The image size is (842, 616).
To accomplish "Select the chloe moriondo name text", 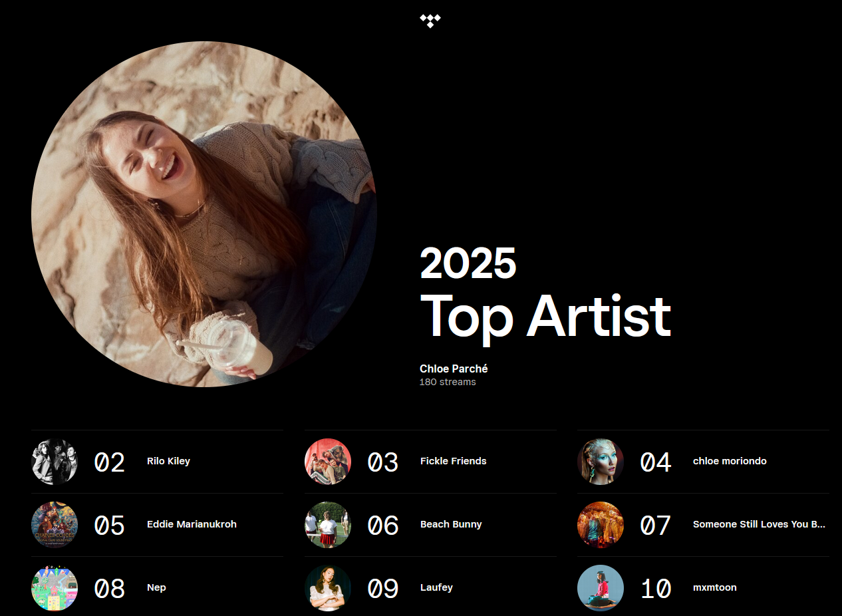I will click(729, 461).
